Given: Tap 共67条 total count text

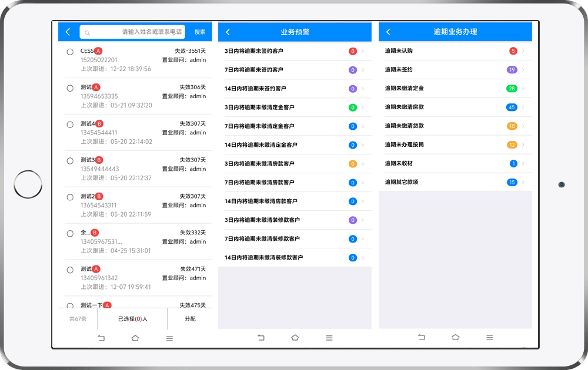Looking at the screenshot, I should [x=78, y=319].
